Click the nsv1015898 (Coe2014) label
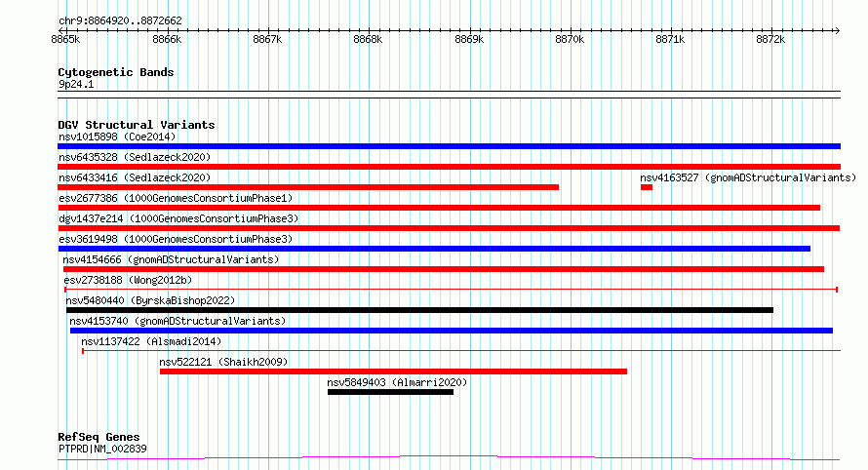 [117, 137]
